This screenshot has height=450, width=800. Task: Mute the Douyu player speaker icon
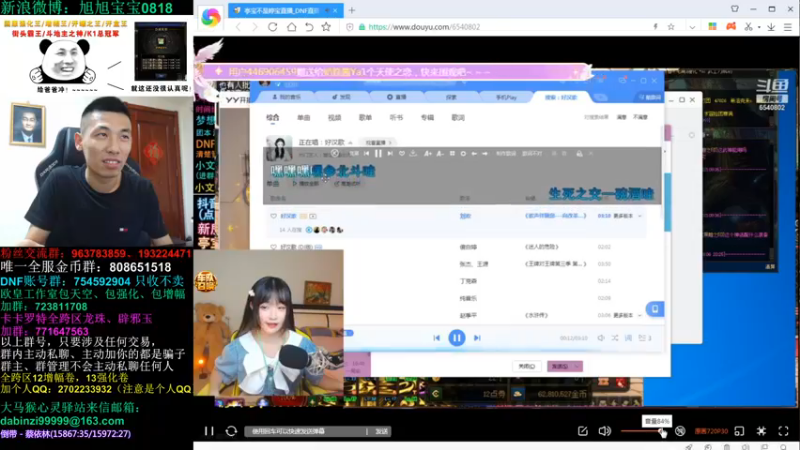(x=605, y=431)
